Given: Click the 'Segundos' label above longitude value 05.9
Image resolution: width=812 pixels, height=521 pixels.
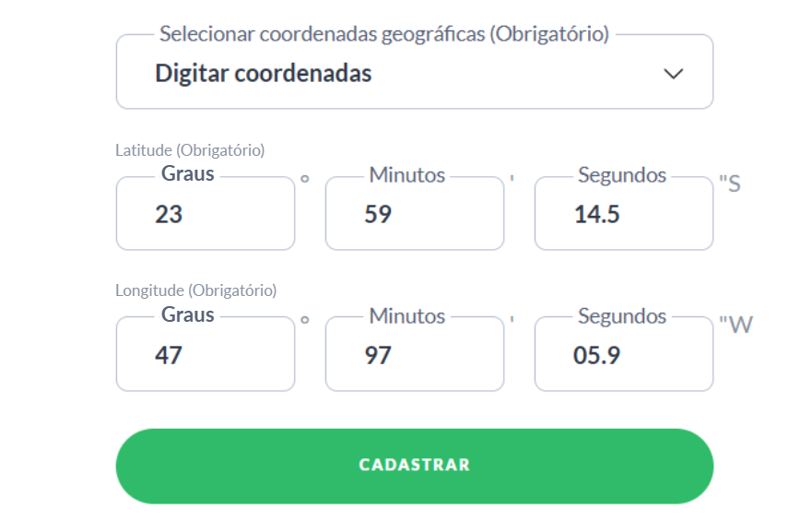Looking at the screenshot, I should click(622, 316).
